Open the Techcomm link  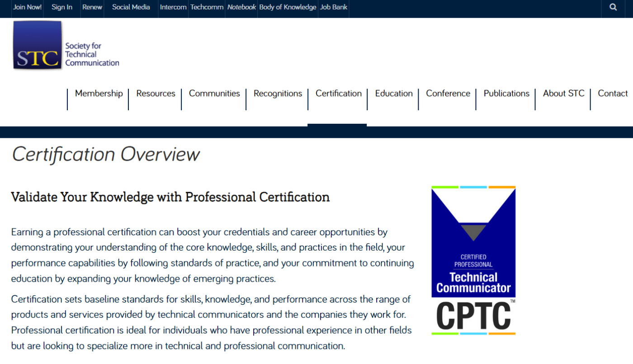(207, 7)
